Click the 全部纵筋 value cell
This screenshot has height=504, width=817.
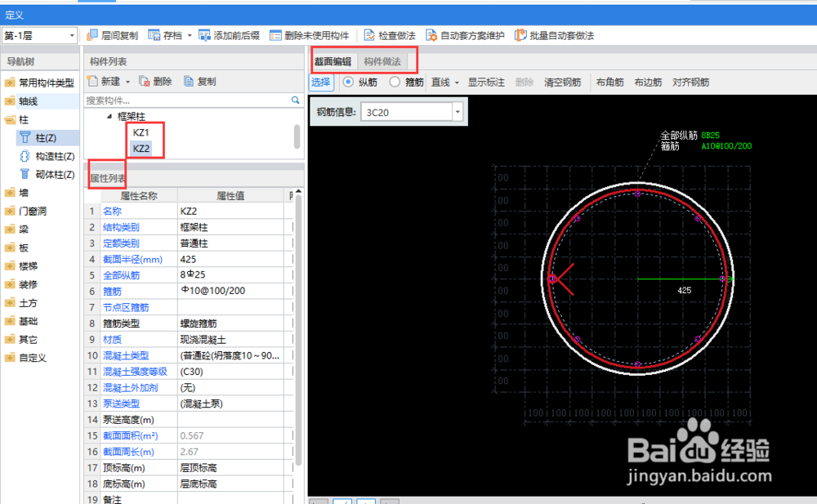231,274
